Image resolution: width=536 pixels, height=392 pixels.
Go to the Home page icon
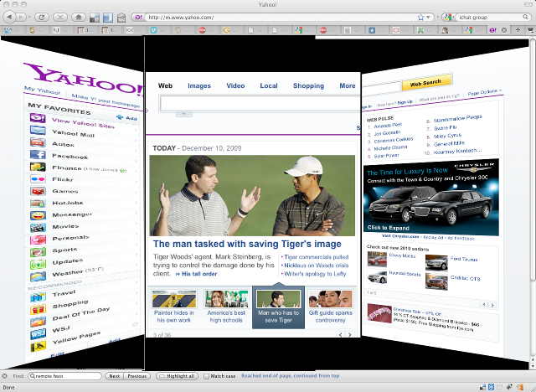pos(79,17)
